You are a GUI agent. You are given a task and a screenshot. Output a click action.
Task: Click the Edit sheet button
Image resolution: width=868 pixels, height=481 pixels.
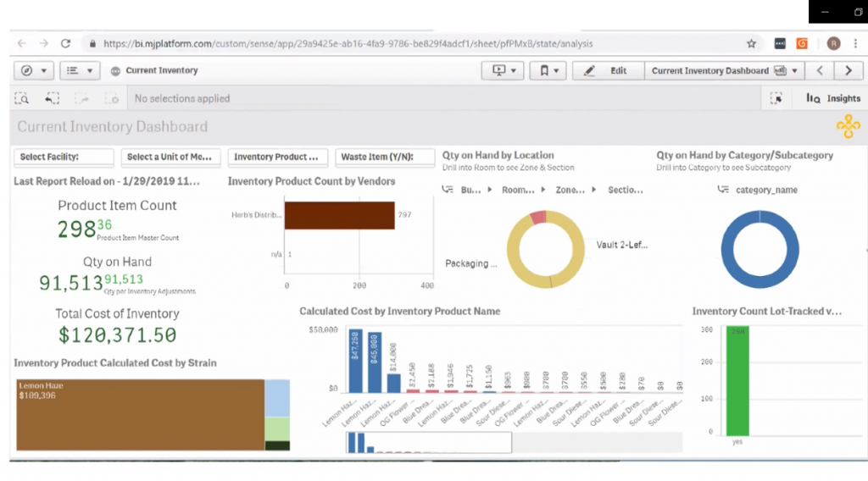(608, 71)
